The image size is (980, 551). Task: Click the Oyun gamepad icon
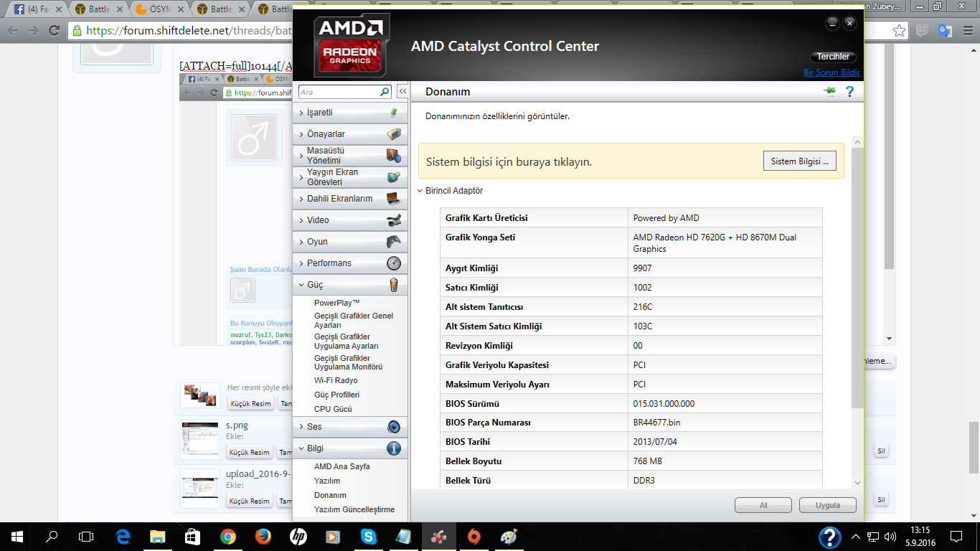393,242
